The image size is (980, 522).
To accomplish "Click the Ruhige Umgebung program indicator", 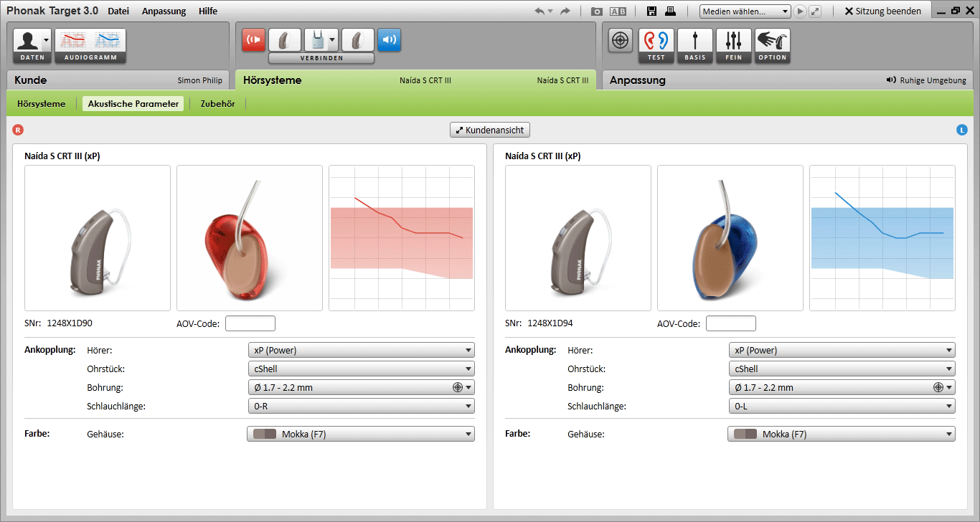I will [926, 80].
